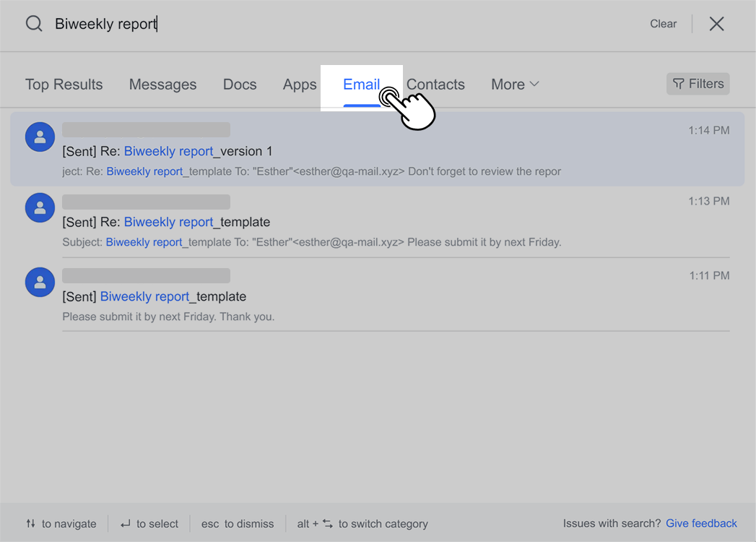
Task: Click the avatar next to the 1:11 PM email
Action: click(x=40, y=282)
